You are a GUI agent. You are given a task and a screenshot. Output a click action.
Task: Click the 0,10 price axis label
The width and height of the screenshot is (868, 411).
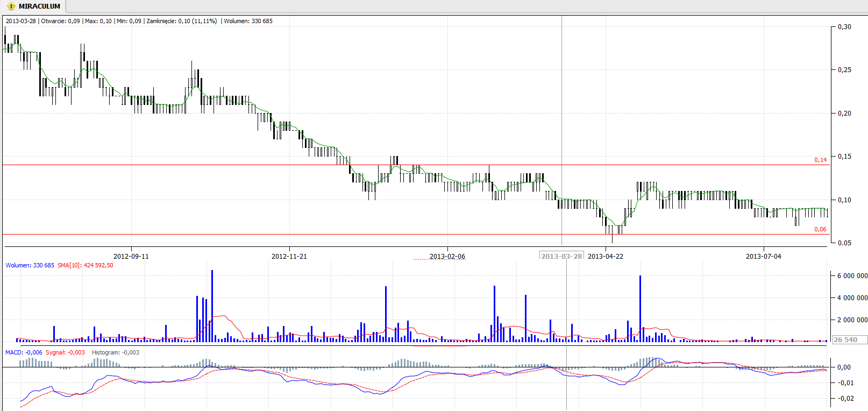click(845, 200)
